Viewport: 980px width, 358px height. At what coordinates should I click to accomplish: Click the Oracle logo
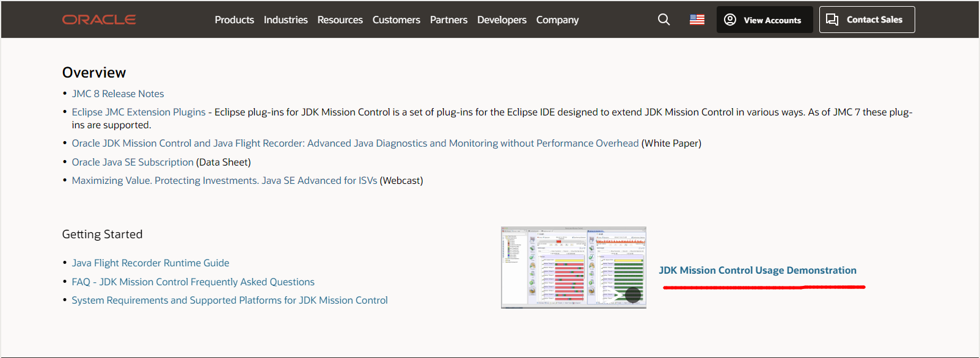pos(99,20)
